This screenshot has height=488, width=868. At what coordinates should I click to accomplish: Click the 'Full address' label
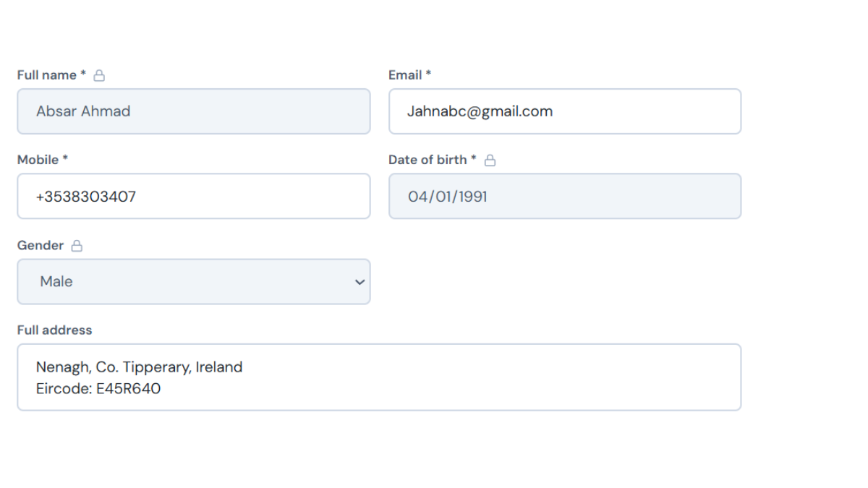click(55, 330)
